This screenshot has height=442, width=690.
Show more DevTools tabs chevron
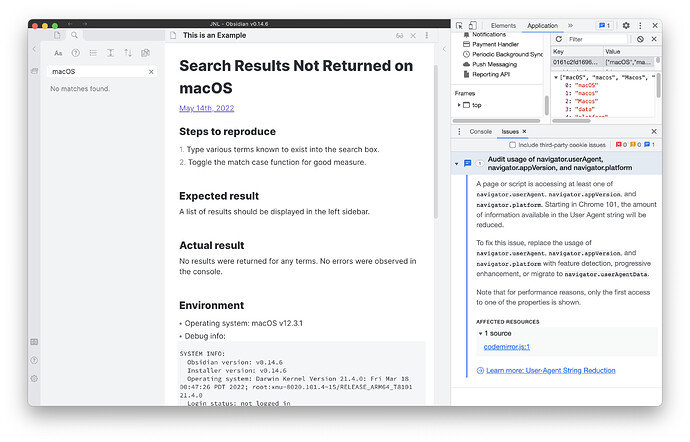570,26
